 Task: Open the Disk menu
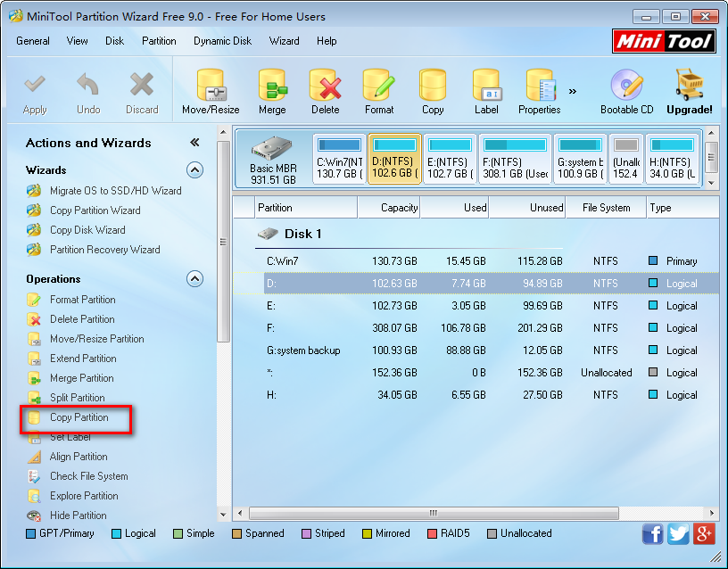pos(115,41)
